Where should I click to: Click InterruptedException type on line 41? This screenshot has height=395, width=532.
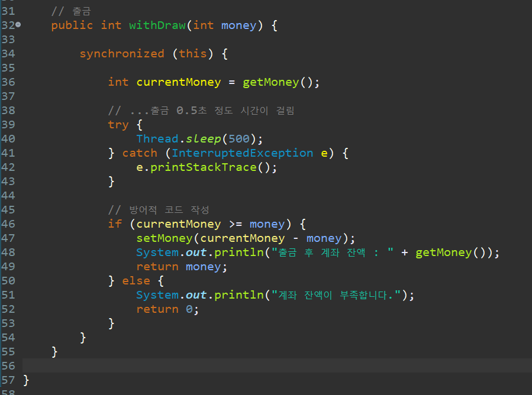click(x=242, y=153)
